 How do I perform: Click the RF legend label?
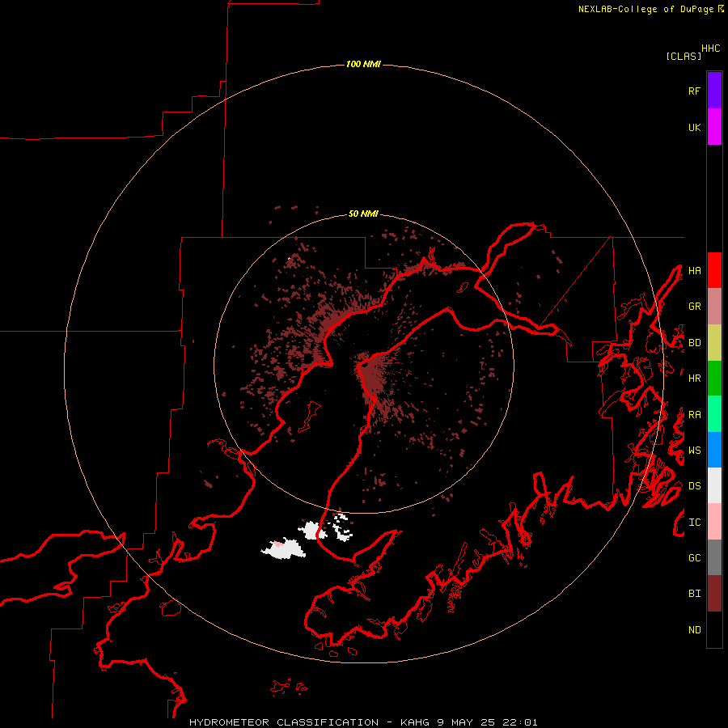[x=694, y=91]
